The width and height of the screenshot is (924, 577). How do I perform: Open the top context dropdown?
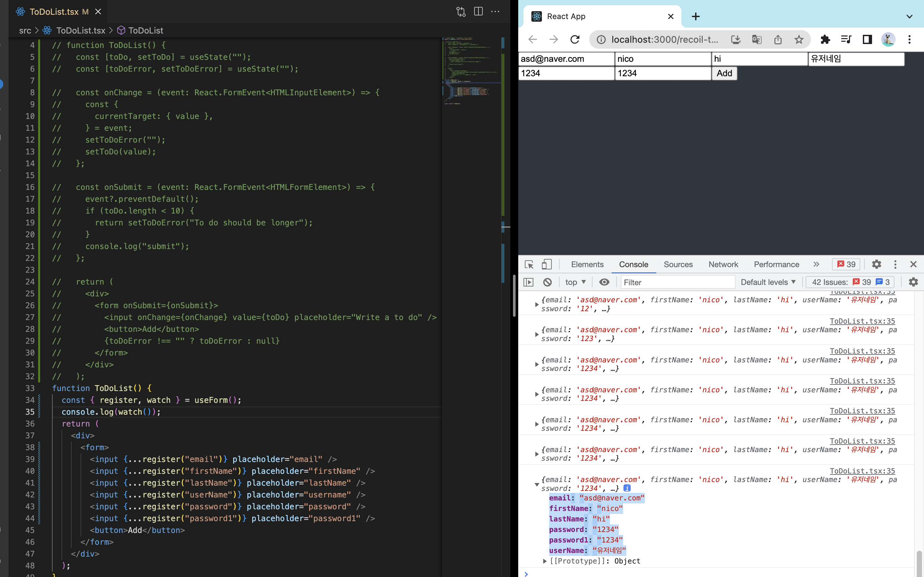(x=575, y=282)
